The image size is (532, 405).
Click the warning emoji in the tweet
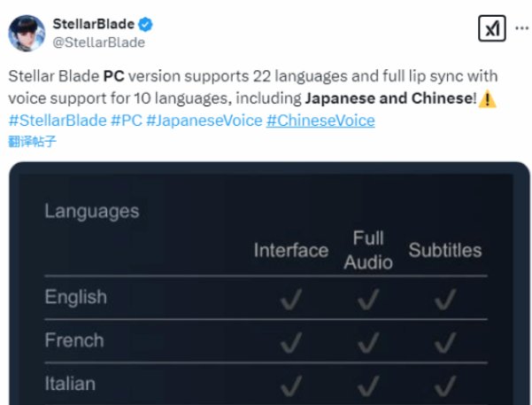pos(489,99)
